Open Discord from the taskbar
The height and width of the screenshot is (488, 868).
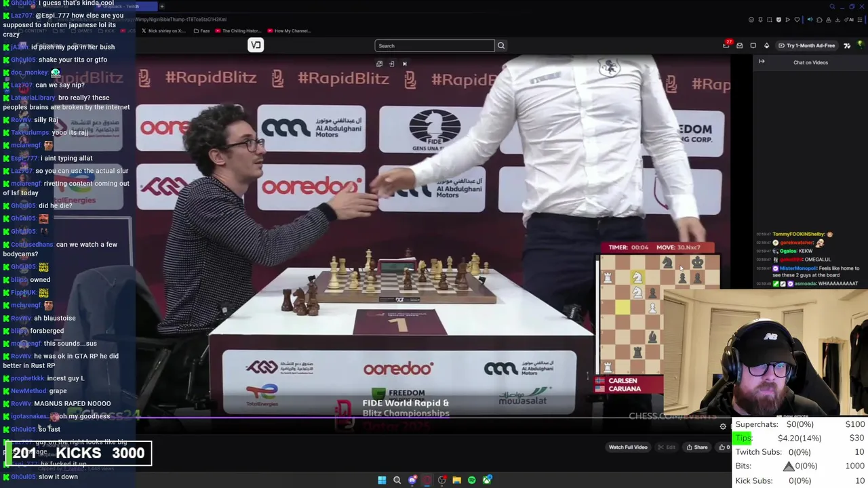coord(412,480)
